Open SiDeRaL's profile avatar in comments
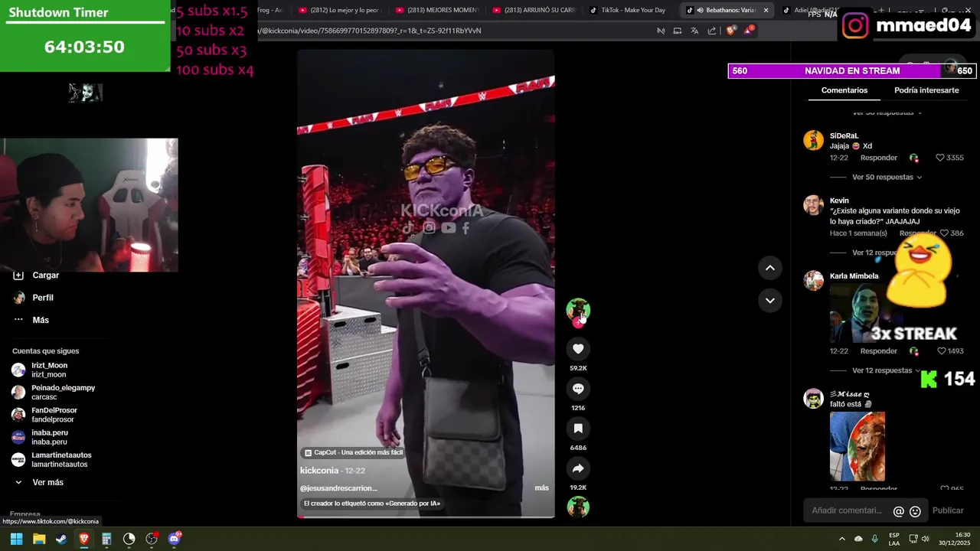 coord(813,140)
